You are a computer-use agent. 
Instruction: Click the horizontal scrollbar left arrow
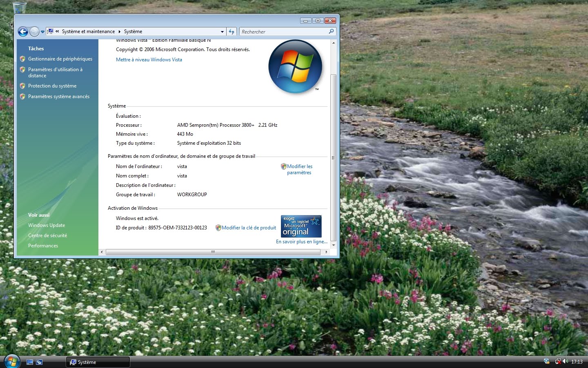click(x=102, y=252)
